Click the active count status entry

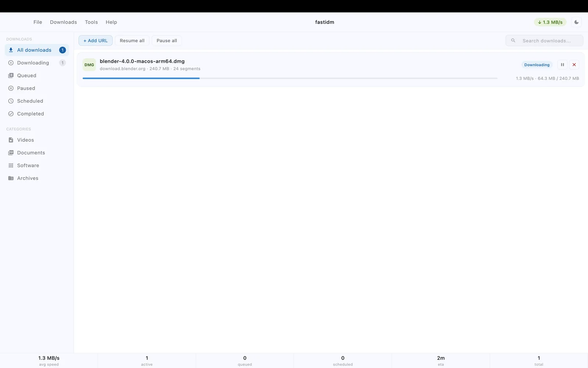tap(147, 361)
